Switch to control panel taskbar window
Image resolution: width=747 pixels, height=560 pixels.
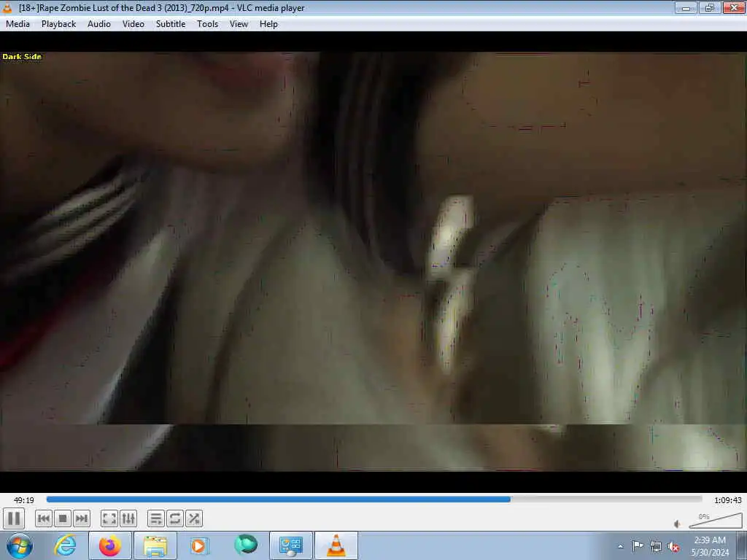tap(290, 545)
